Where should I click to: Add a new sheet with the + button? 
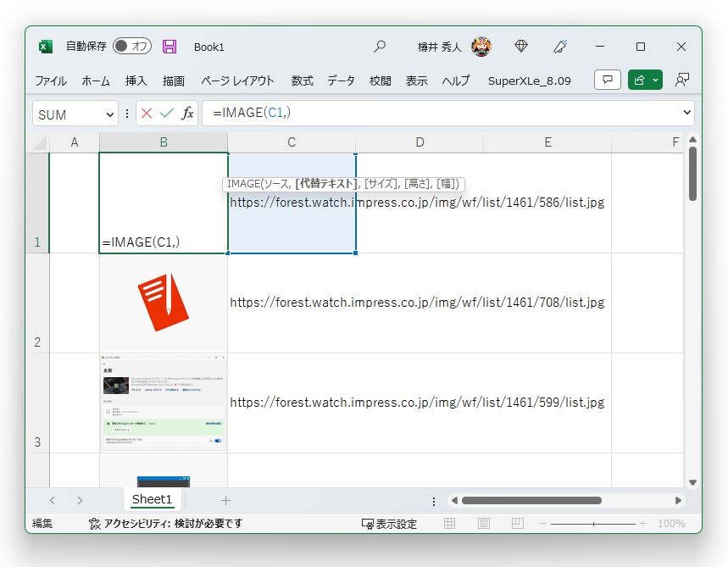pyautogui.click(x=225, y=499)
